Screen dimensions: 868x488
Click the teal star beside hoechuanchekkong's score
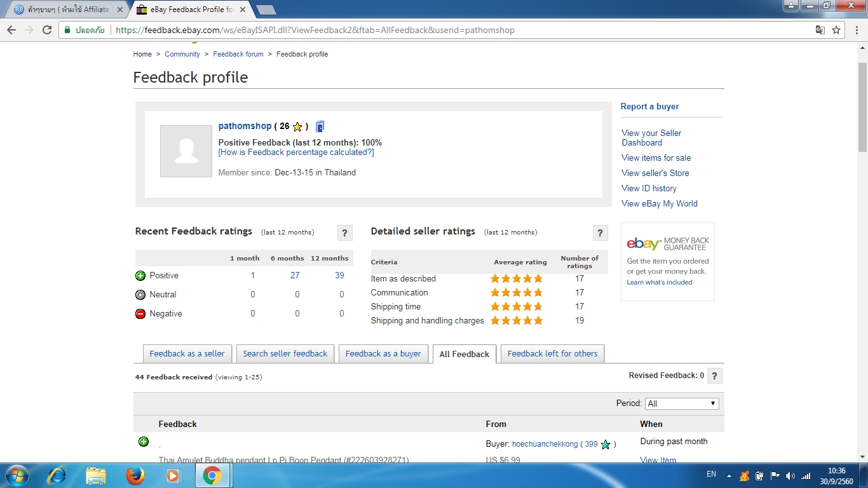click(606, 445)
